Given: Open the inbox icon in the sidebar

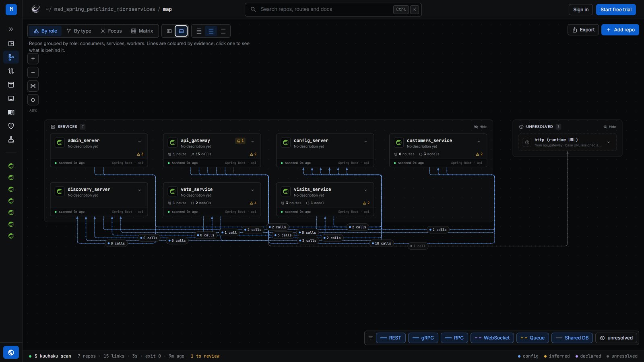Looking at the screenshot, I should tap(11, 98).
